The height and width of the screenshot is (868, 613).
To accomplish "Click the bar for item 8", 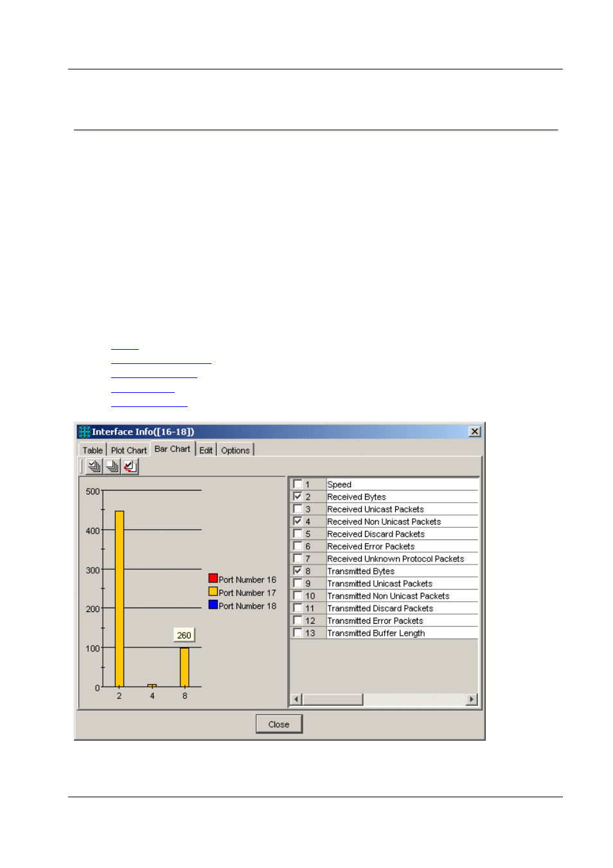I will (184, 667).
